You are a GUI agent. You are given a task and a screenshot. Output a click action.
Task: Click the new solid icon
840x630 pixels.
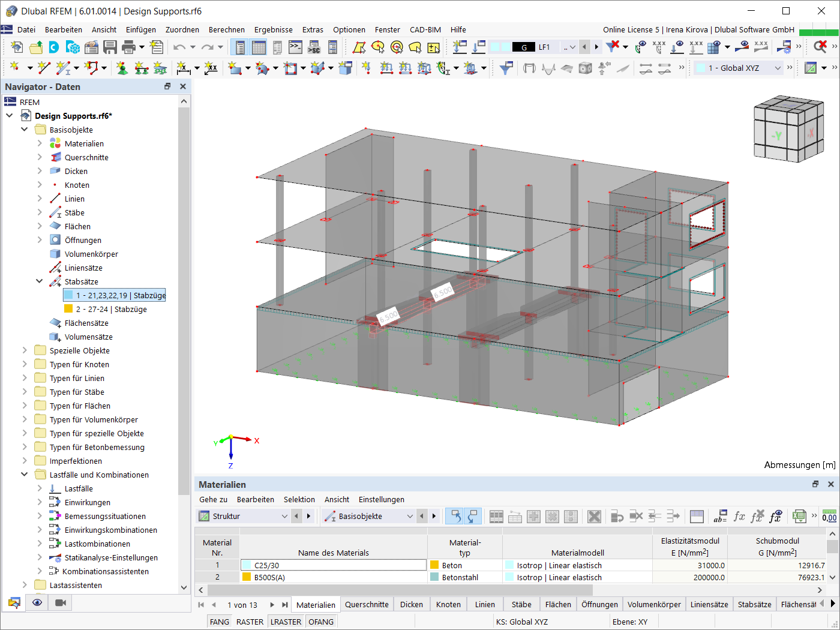click(345, 68)
